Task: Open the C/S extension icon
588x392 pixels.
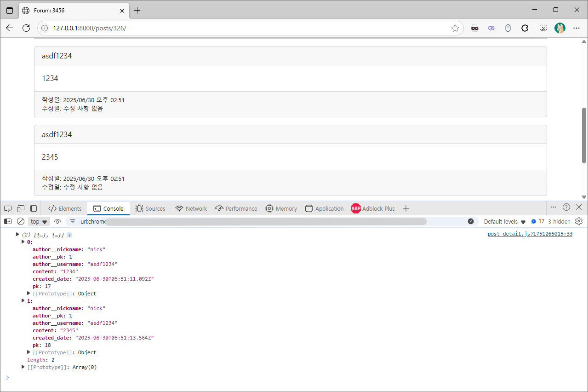Action: [x=491, y=28]
